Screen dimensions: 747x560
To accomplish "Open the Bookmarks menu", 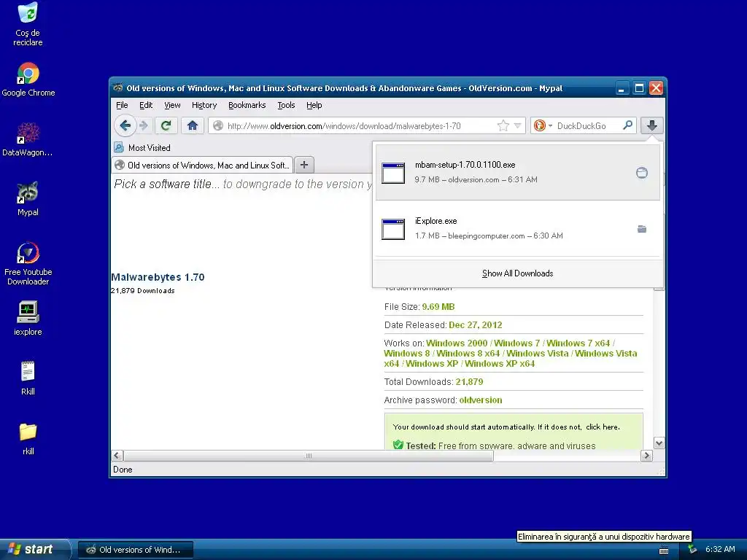I will click(247, 105).
